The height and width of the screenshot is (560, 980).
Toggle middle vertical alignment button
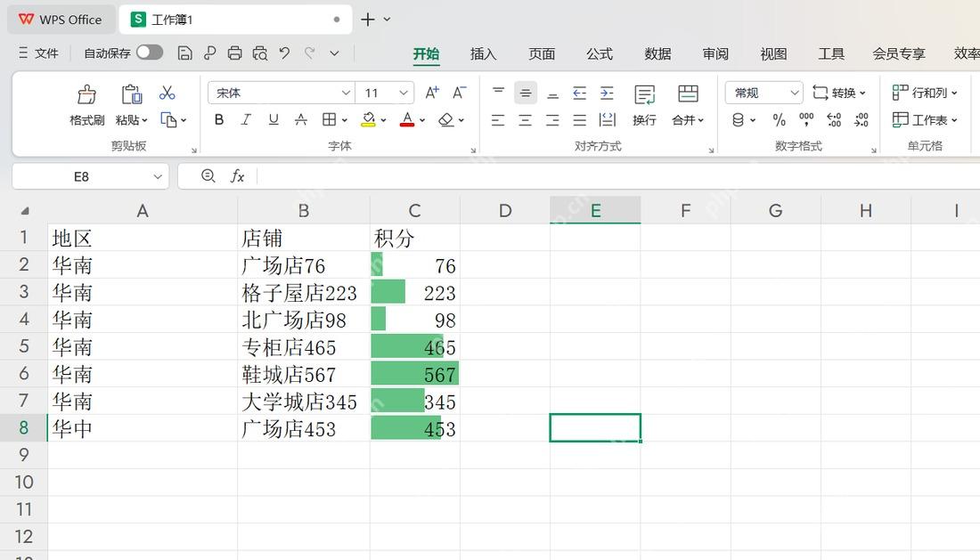[x=526, y=93]
